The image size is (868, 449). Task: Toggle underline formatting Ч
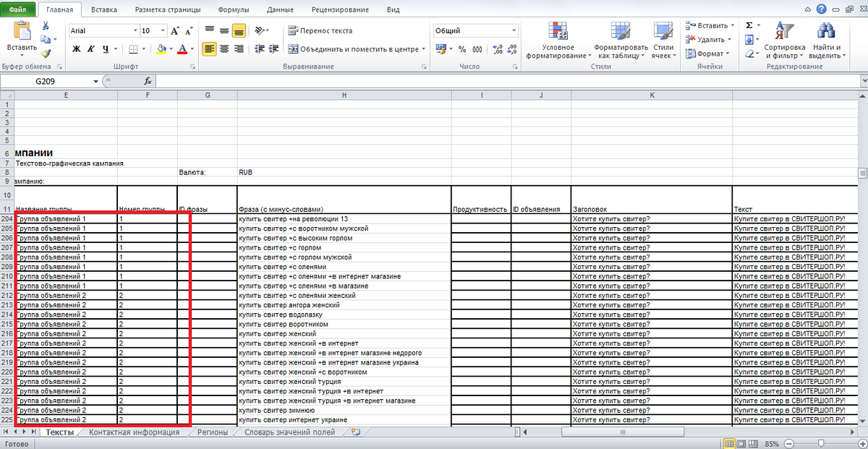[106, 49]
